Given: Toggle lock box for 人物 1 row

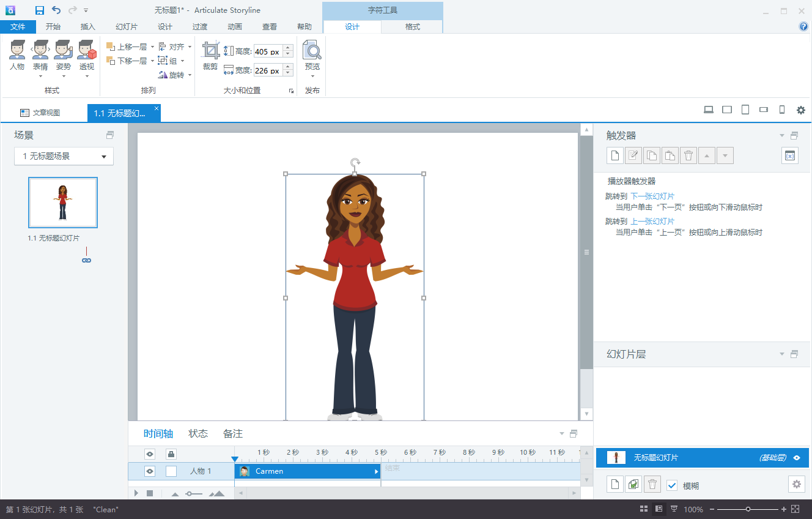Looking at the screenshot, I should tap(171, 471).
